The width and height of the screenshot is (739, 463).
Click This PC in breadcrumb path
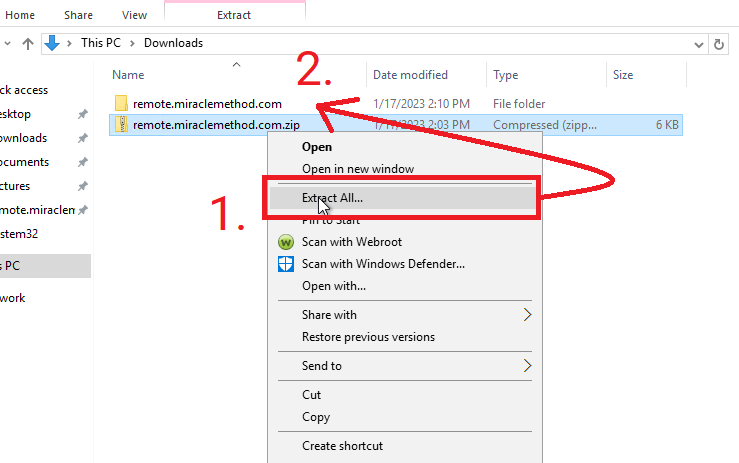tap(103, 43)
